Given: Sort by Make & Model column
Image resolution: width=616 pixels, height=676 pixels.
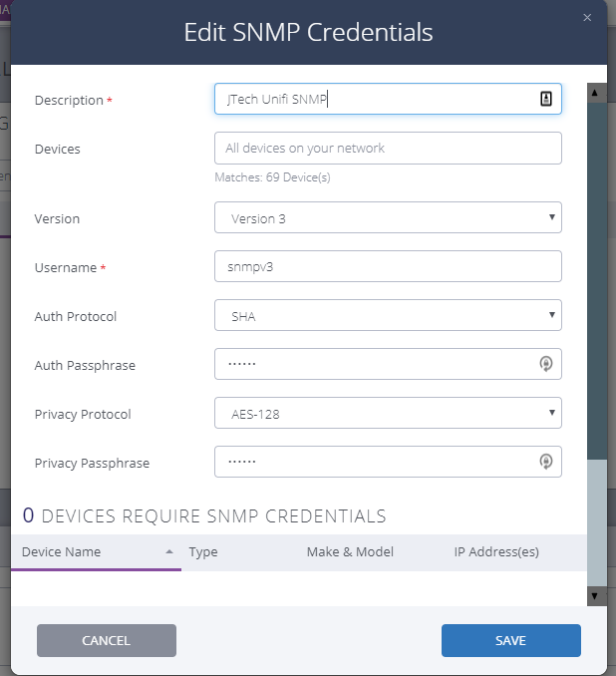Looking at the screenshot, I should pyautogui.click(x=350, y=551).
